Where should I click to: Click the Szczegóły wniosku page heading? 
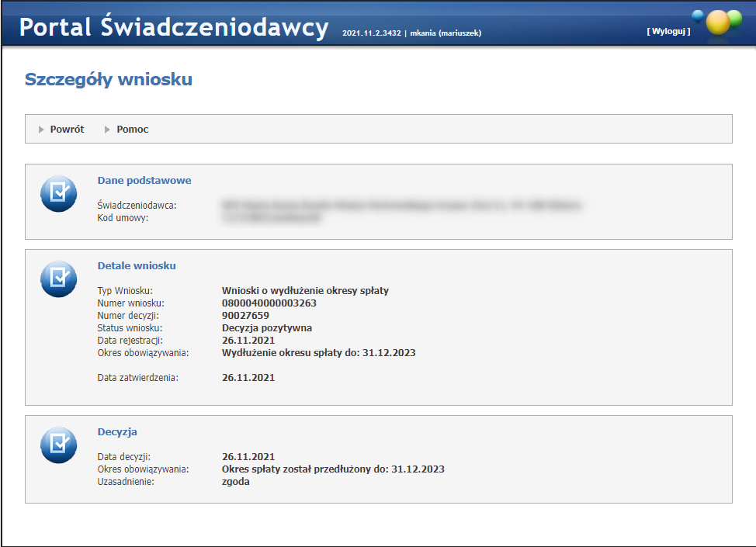[x=109, y=79]
